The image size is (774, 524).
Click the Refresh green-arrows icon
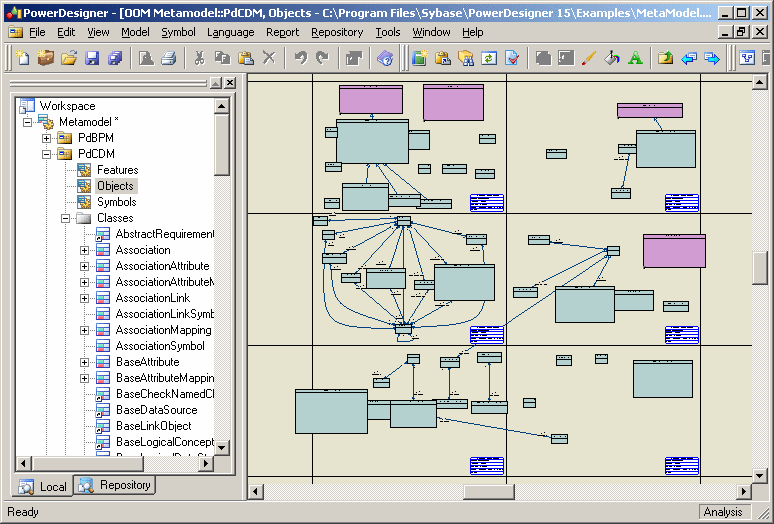point(489,58)
